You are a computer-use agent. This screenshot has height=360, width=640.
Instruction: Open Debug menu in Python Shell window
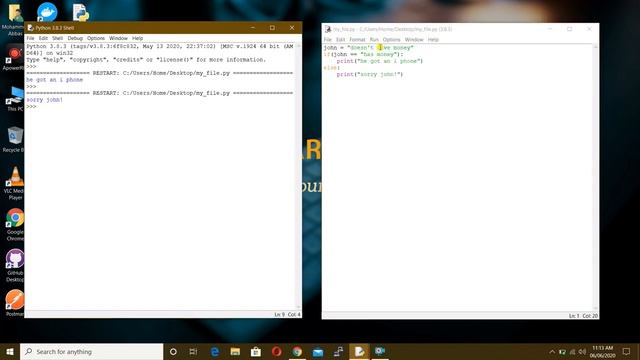75,38
